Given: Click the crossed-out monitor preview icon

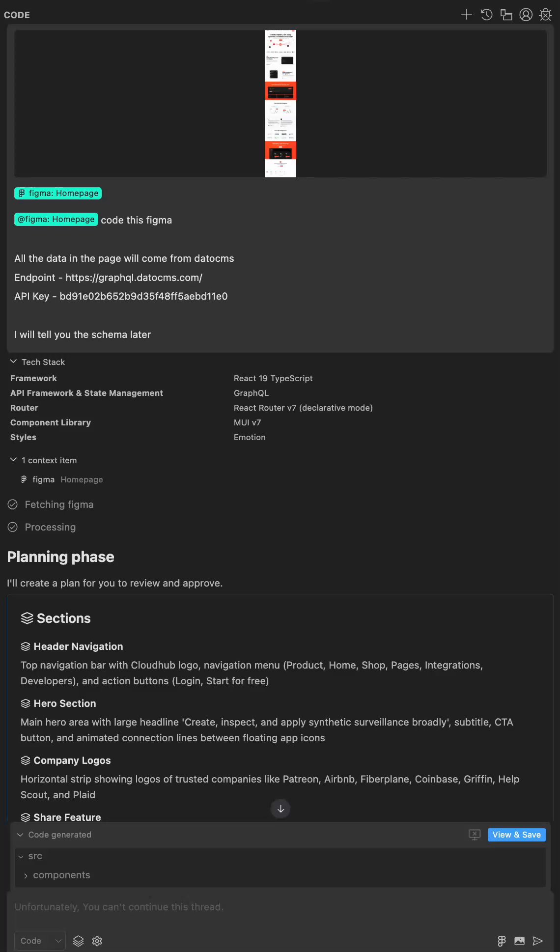Looking at the screenshot, I should point(474,835).
